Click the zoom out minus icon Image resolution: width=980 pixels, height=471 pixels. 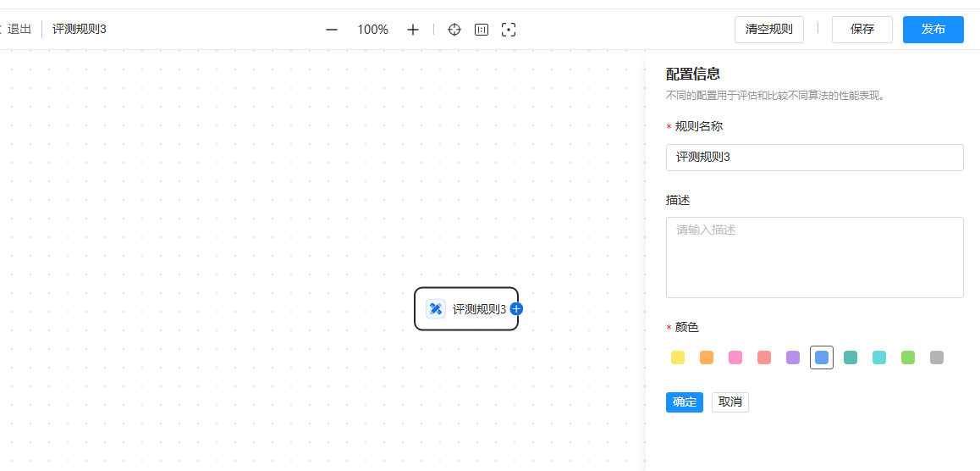(332, 30)
